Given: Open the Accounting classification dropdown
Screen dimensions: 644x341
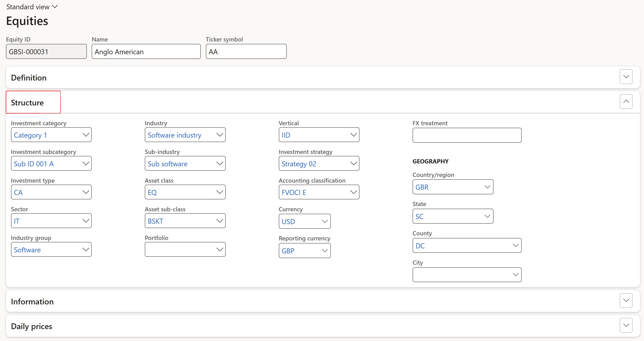Looking at the screenshot, I should tap(354, 192).
